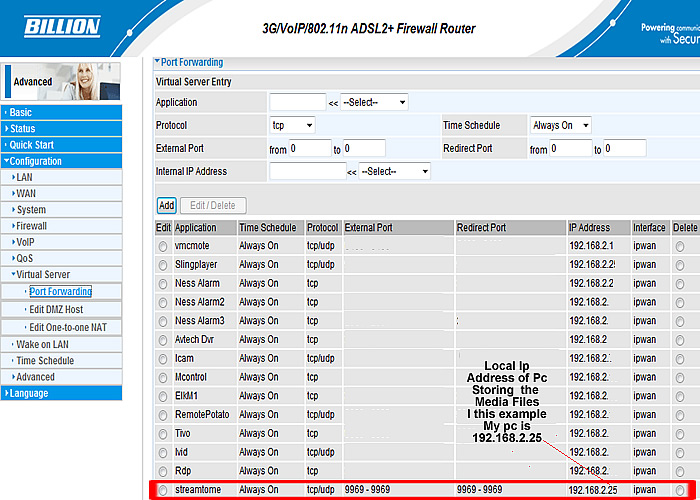The width and height of the screenshot is (700, 500).
Task: Click Redirect Port to field
Action: (625, 148)
